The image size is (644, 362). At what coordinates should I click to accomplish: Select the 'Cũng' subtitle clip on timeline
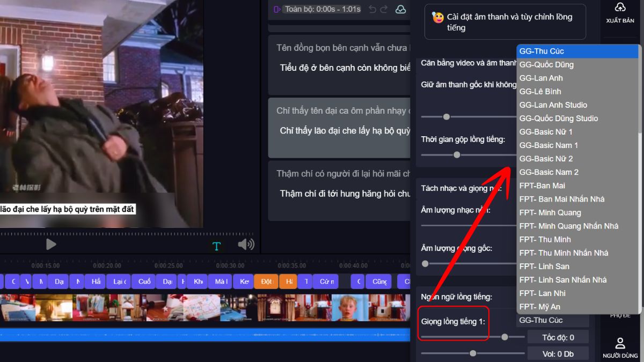click(379, 282)
